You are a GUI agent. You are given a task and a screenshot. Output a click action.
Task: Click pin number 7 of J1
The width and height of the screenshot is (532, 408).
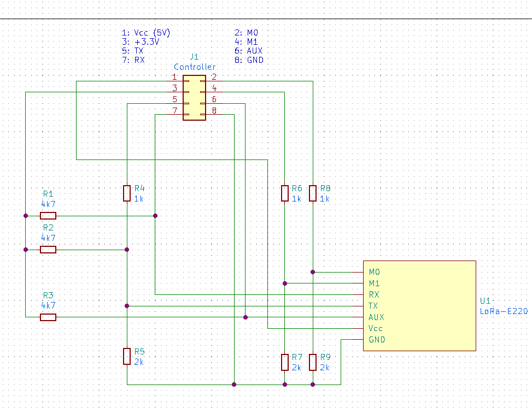[x=175, y=110]
